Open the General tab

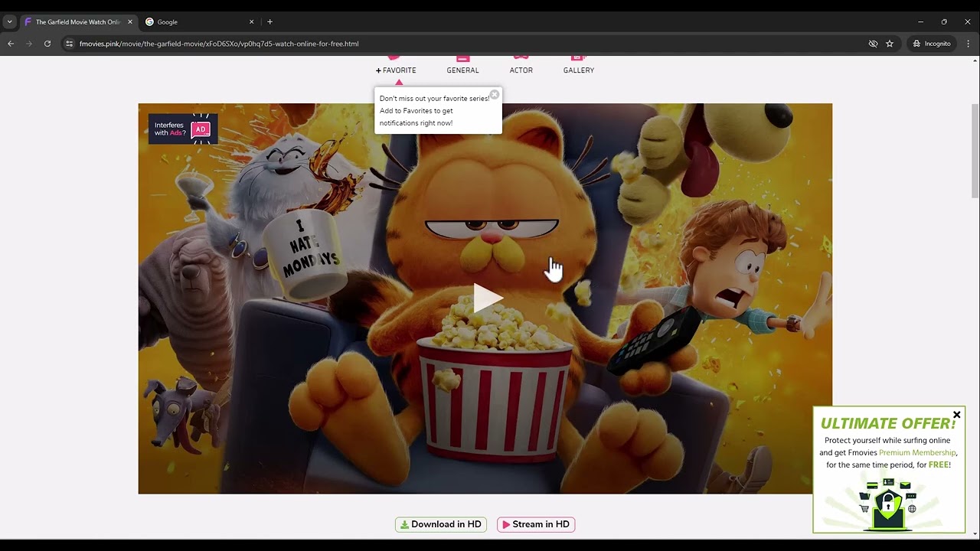(462, 70)
